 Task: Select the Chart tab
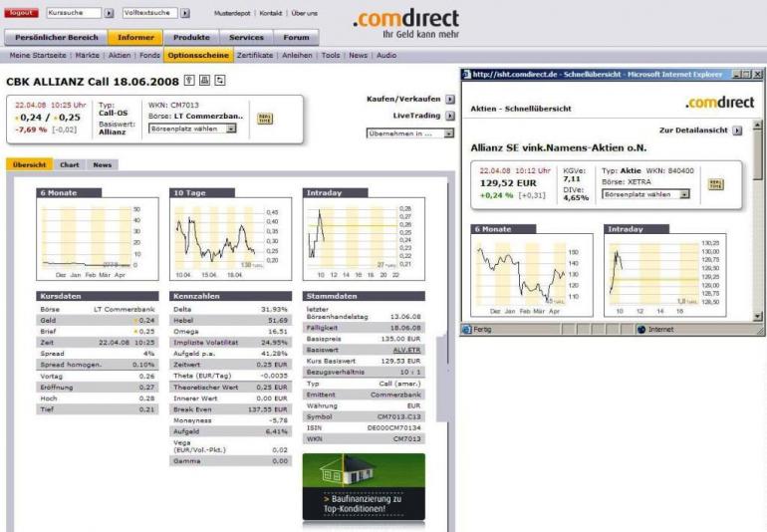point(70,165)
